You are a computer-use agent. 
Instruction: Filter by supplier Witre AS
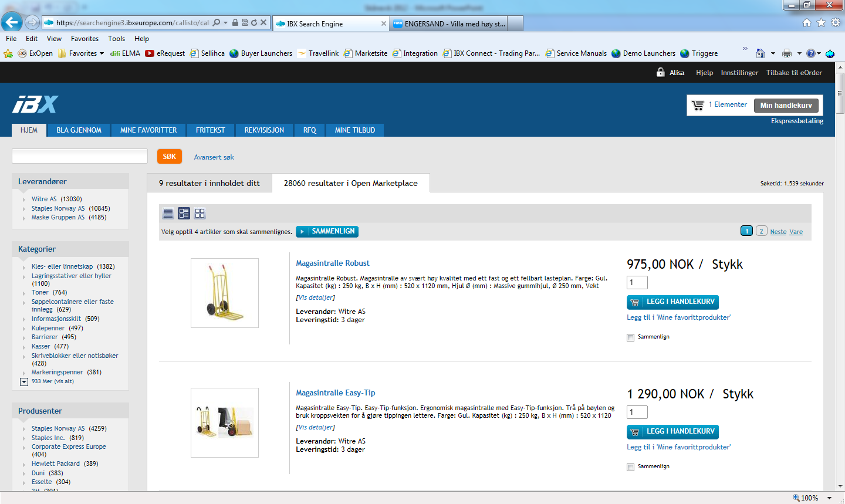pos(44,199)
